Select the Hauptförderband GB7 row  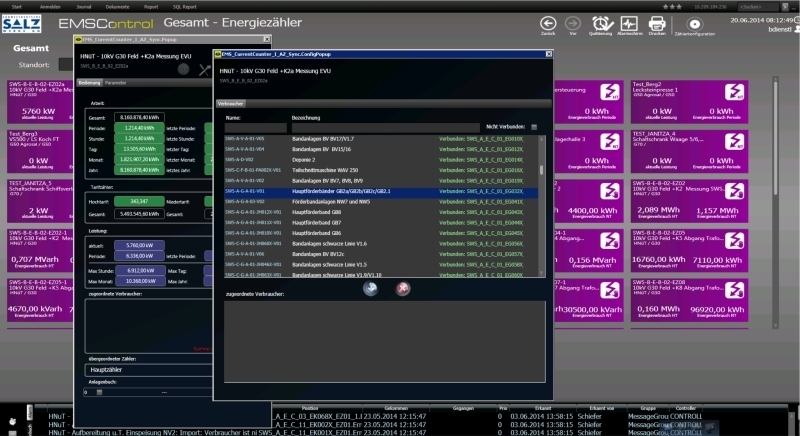pos(381,222)
